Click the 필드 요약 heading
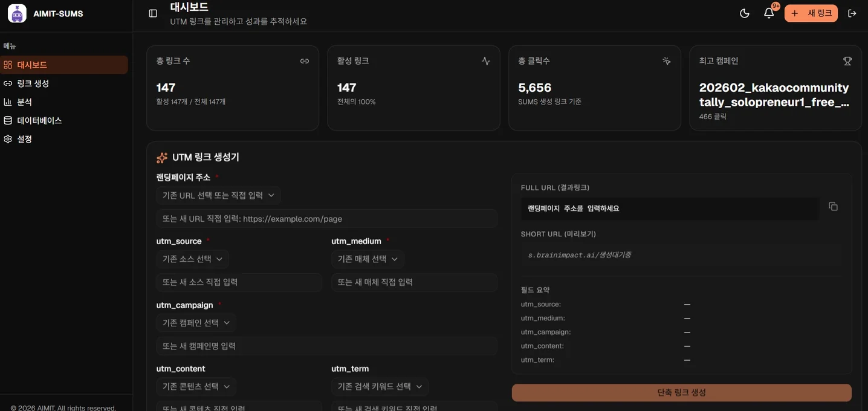This screenshot has width=868, height=411. tap(536, 290)
